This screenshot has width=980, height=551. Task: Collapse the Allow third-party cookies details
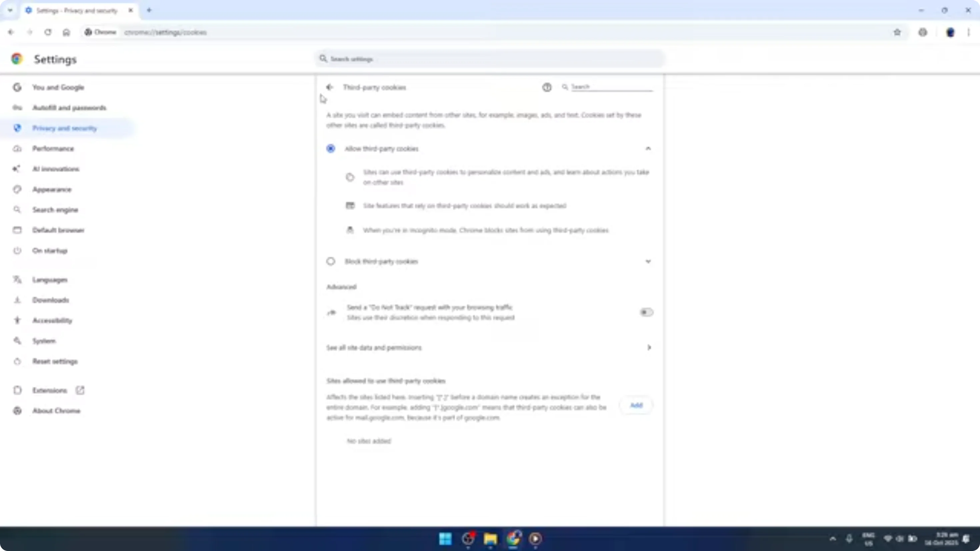pos(649,149)
